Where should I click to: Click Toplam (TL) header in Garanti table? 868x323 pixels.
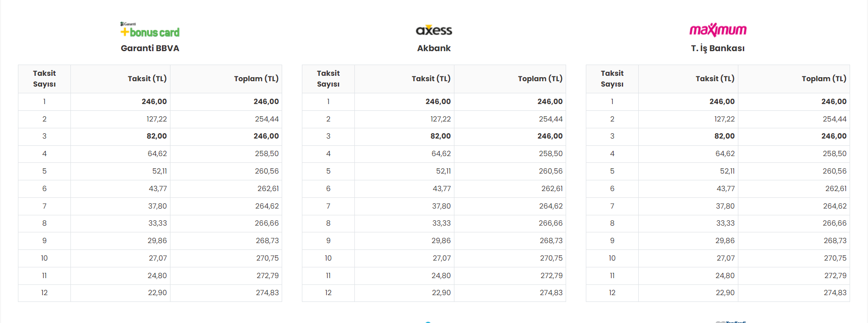(256, 79)
